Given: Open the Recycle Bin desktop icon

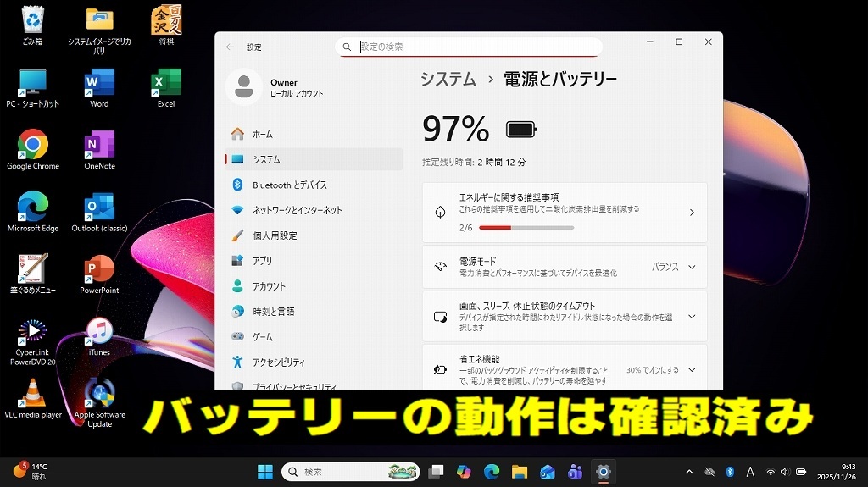Looking at the screenshot, I should 33,25.
